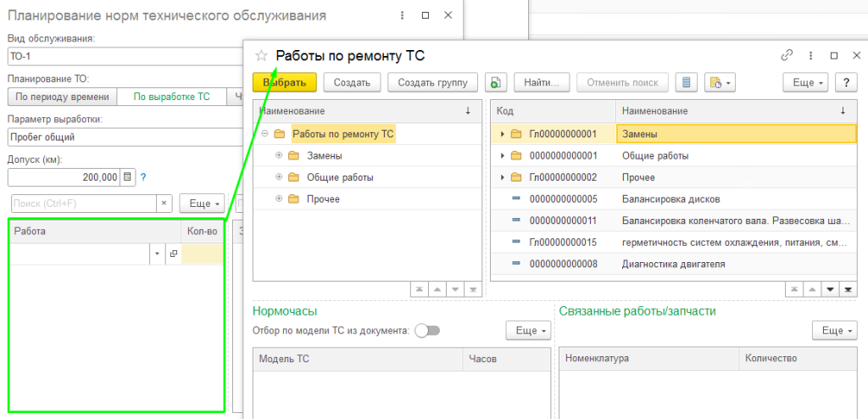This screenshot has height=419, width=868.
Task: Jump to end of right works list
Action: [848, 289]
